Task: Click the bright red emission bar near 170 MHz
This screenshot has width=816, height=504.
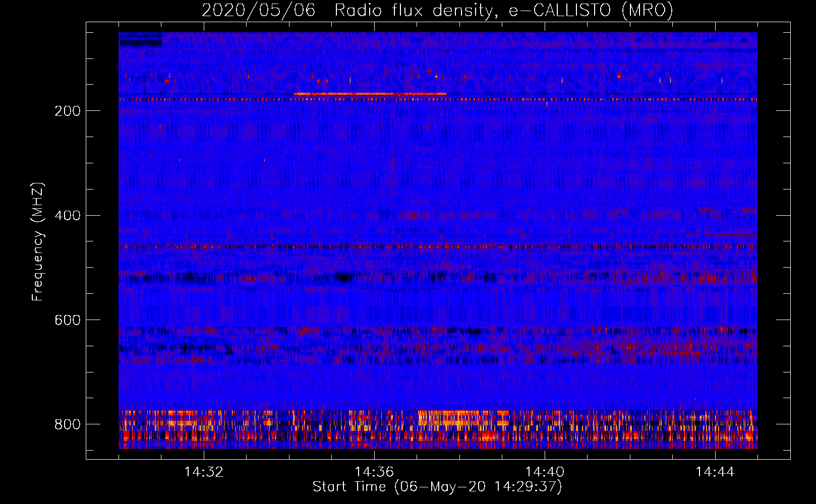Action: [x=370, y=94]
